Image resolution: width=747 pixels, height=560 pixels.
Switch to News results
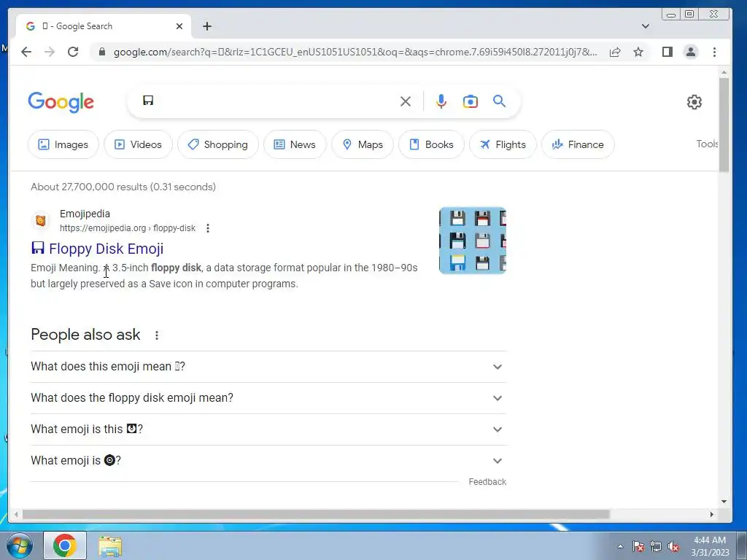tap(295, 144)
